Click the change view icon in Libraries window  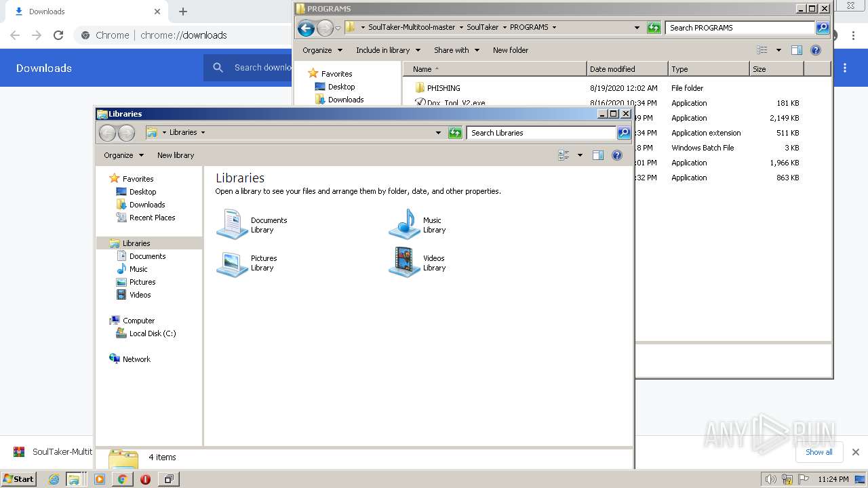click(564, 155)
